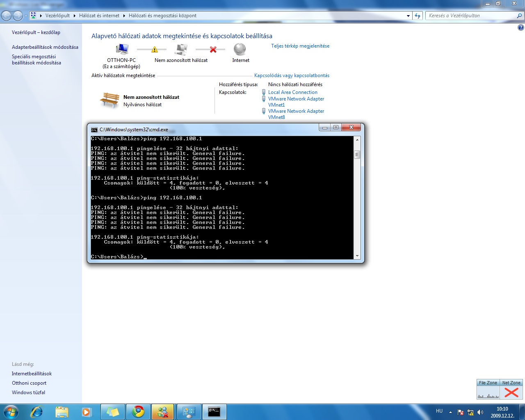Select Hálózati és megosztási központ breadcrumb
Image resolution: width=525 pixels, height=420 pixels.
tap(162, 16)
